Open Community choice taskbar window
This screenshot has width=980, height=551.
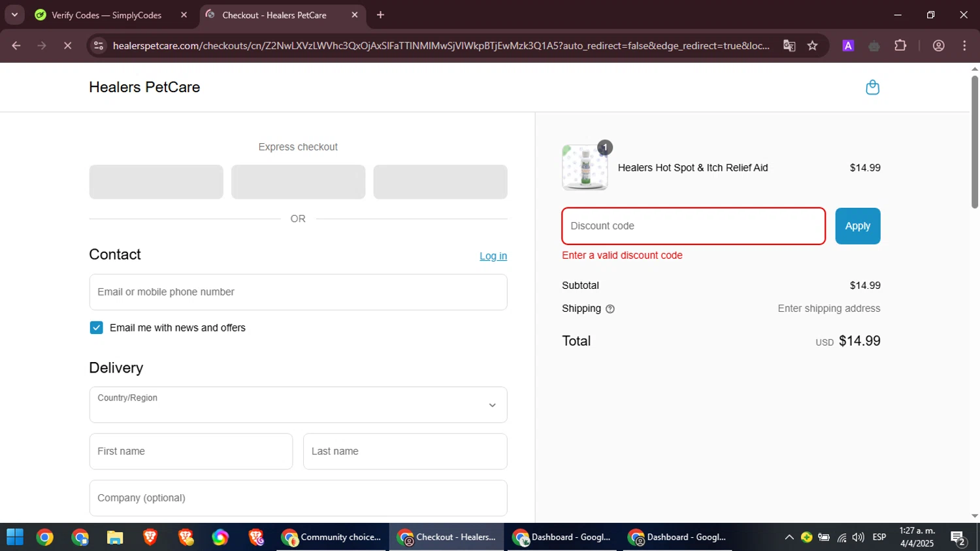coord(333,537)
